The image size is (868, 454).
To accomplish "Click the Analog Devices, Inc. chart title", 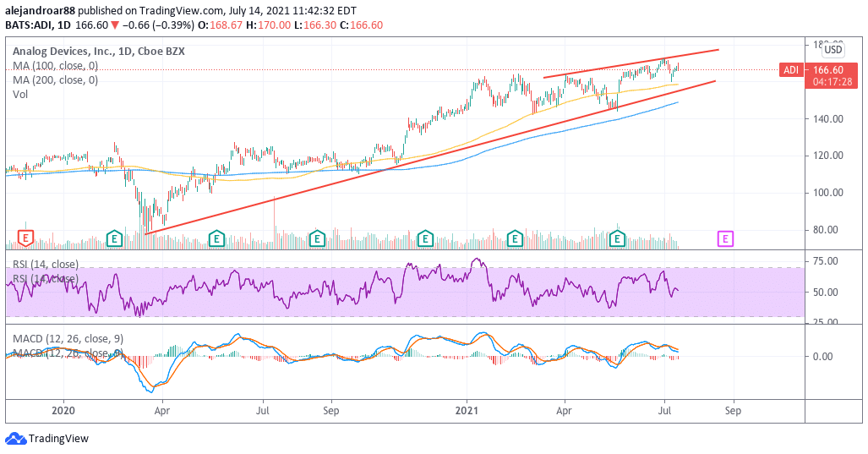I will click(99, 52).
